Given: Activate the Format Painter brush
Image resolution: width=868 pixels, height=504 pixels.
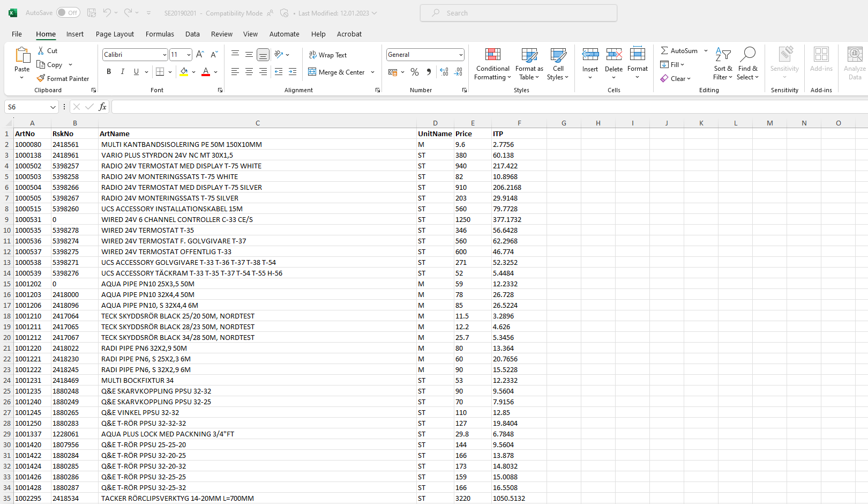Looking at the screenshot, I should pos(41,78).
